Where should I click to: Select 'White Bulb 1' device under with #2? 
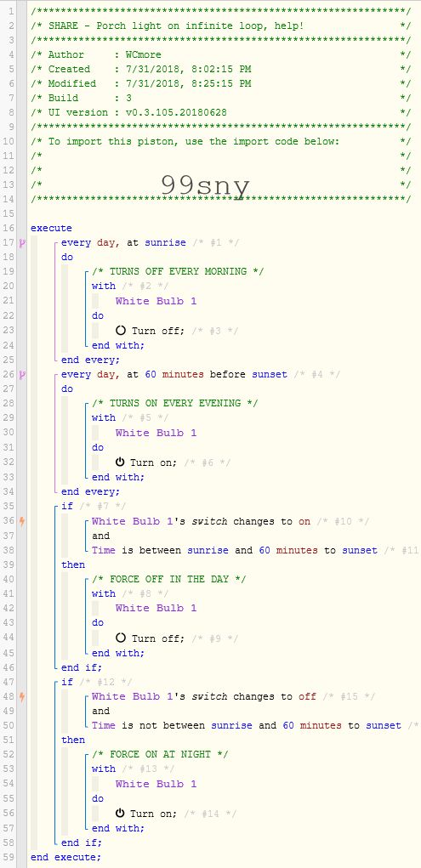click(x=156, y=301)
